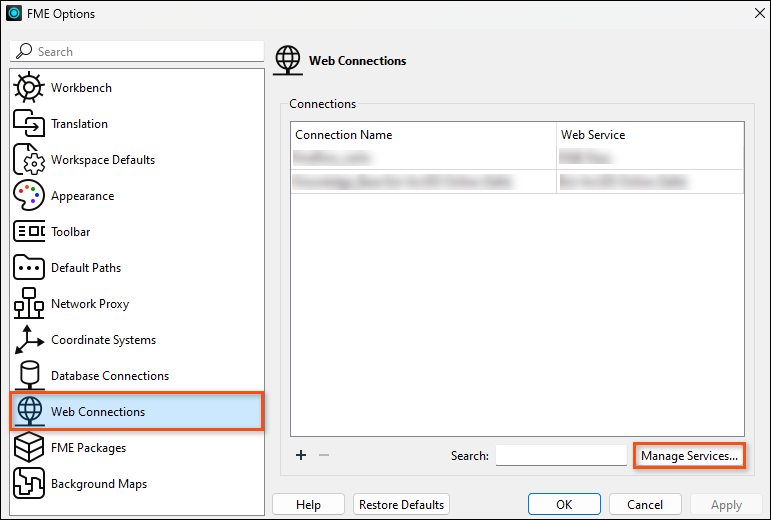771x520 pixels.
Task: Click the Translation icon in sidebar
Action: tap(29, 123)
